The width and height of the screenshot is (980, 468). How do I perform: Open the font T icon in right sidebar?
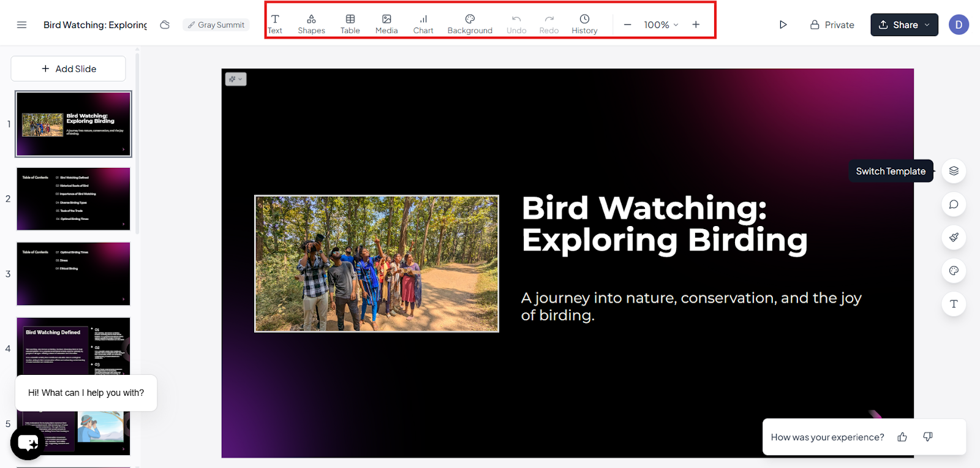pos(954,304)
